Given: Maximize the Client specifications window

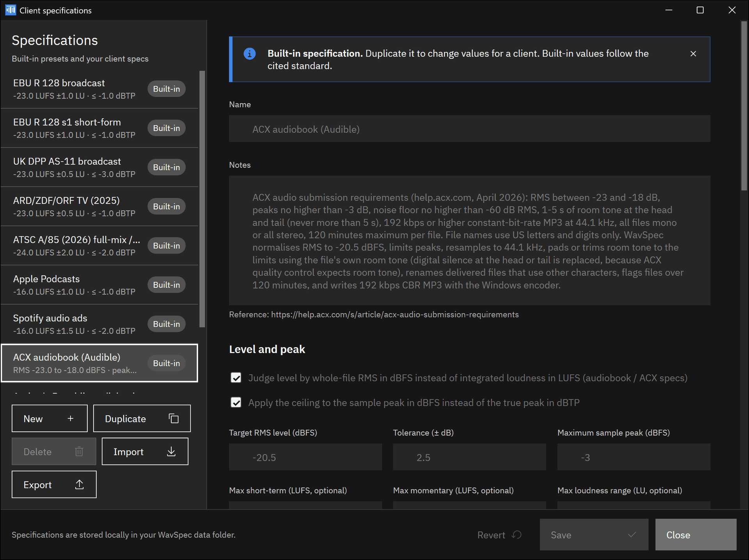Looking at the screenshot, I should [x=700, y=10].
